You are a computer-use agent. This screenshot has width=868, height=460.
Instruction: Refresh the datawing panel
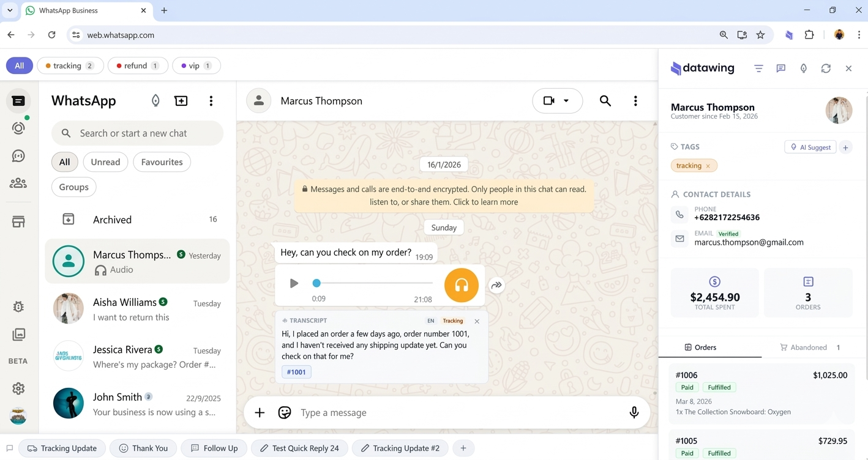tap(826, 69)
